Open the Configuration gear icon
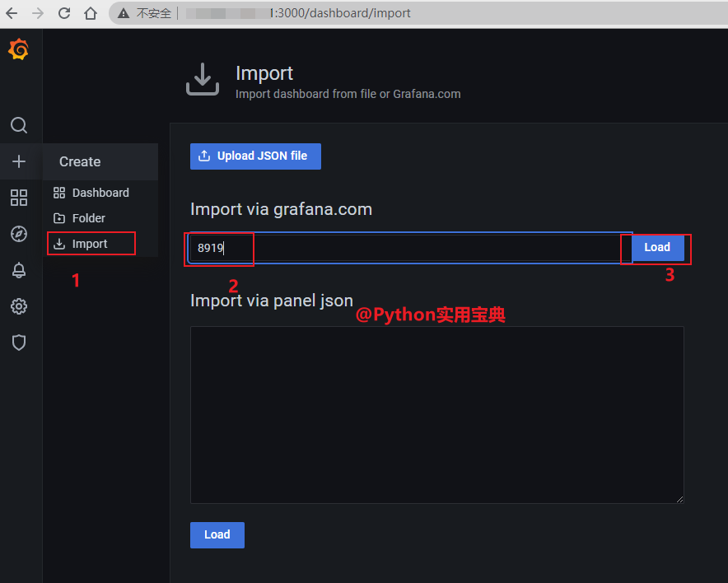Image resolution: width=728 pixels, height=583 pixels. pyautogui.click(x=18, y=306)
